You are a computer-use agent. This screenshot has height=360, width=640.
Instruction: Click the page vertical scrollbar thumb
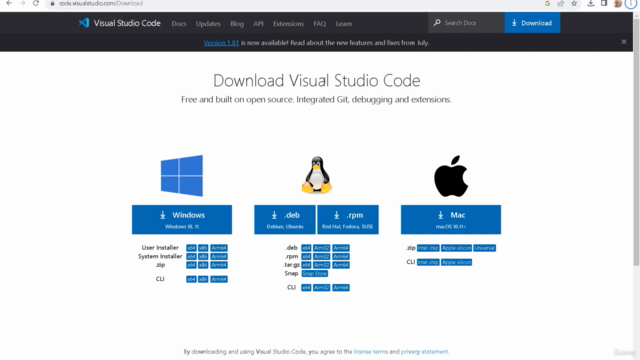(x=636, y=141)
